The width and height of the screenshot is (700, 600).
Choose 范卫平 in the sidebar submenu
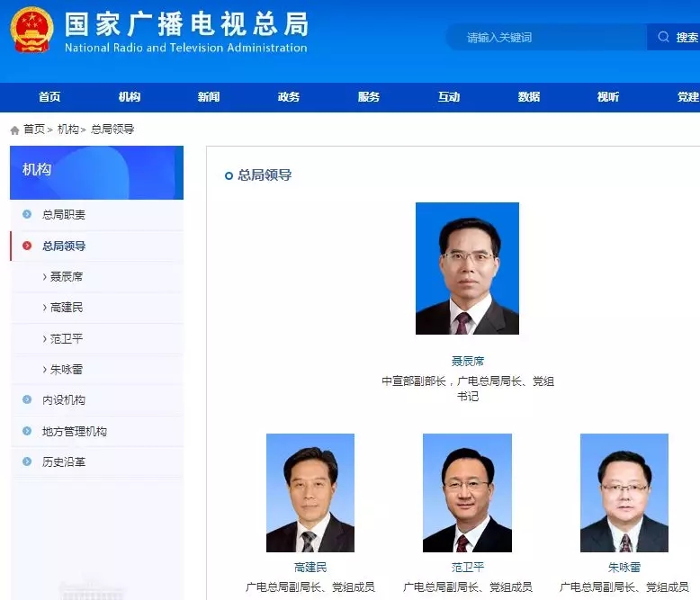tap(67, 339)
